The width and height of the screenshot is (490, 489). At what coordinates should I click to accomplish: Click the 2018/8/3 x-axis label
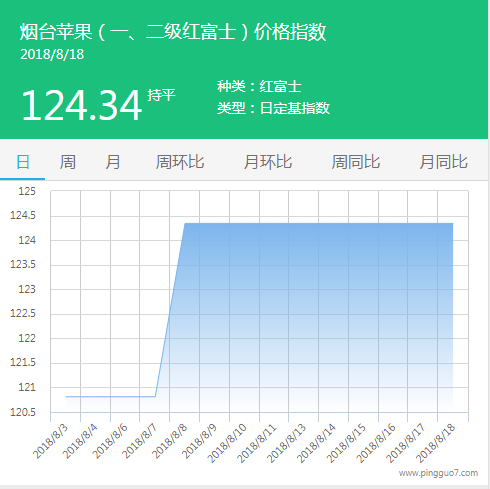click(50, 441)
